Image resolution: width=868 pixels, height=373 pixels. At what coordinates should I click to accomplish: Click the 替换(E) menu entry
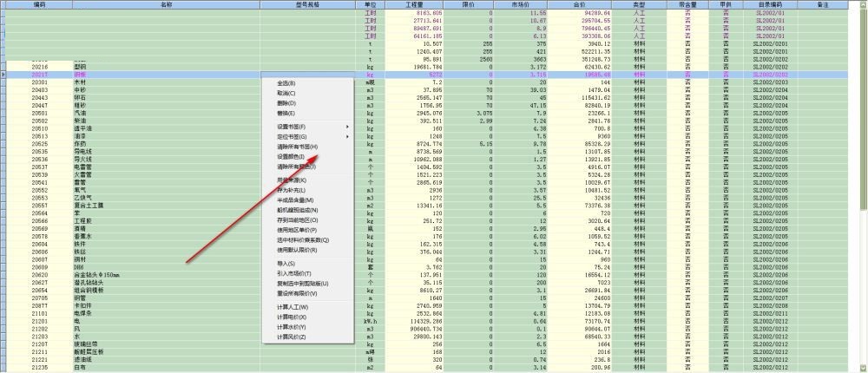286,113
